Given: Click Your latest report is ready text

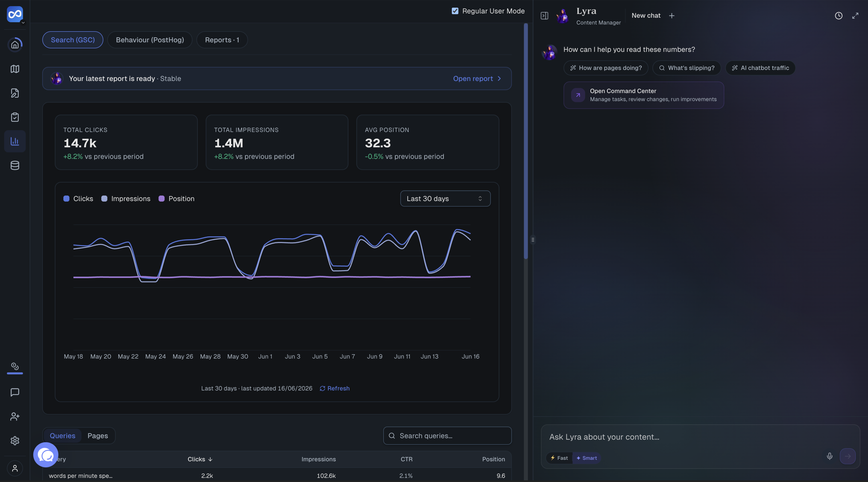Looking at the screenshot, I should point(112,79).
